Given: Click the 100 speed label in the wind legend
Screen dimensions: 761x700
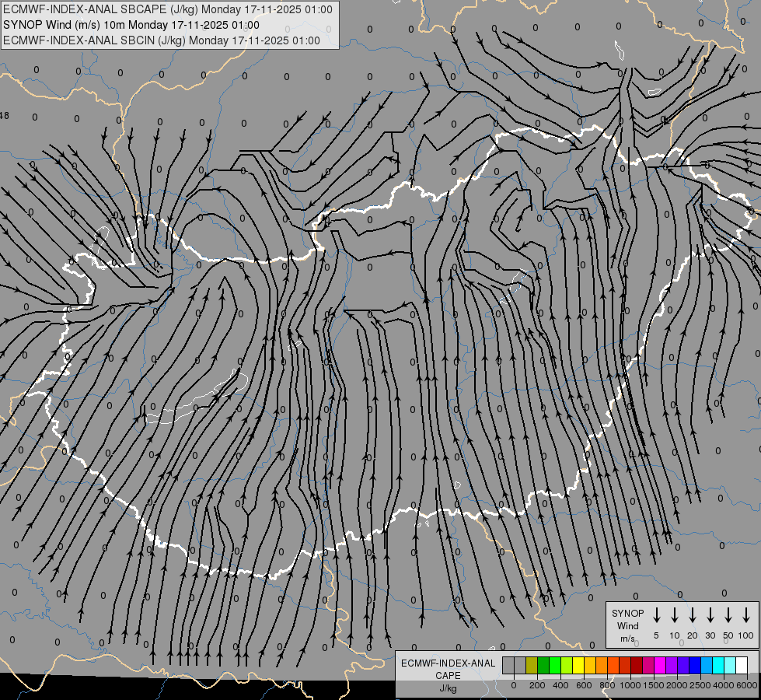Looking at the screenshot, I should (746, 635).
